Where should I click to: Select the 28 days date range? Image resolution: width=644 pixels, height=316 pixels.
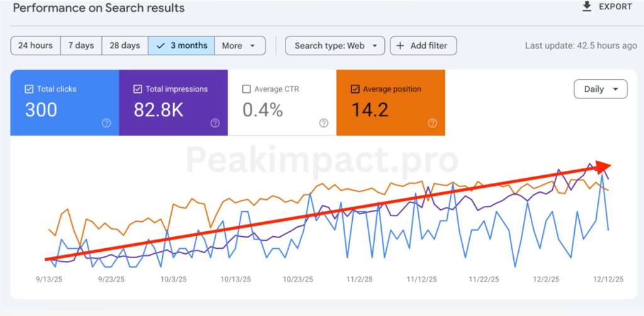125,46
